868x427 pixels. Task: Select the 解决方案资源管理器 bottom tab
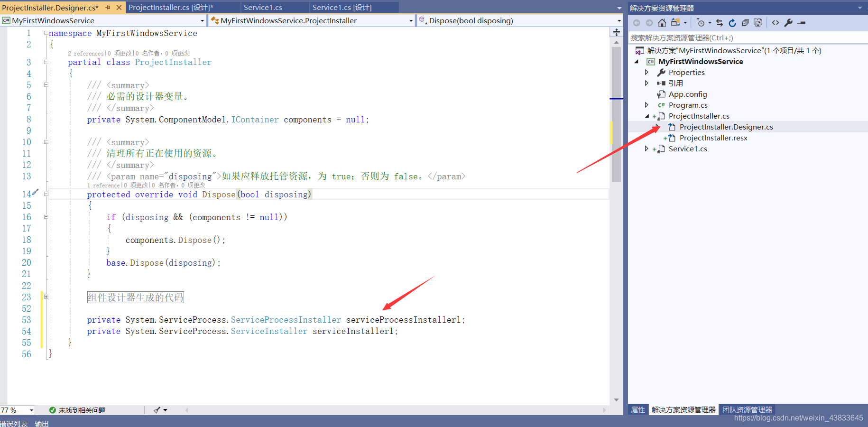coord(683,409)
